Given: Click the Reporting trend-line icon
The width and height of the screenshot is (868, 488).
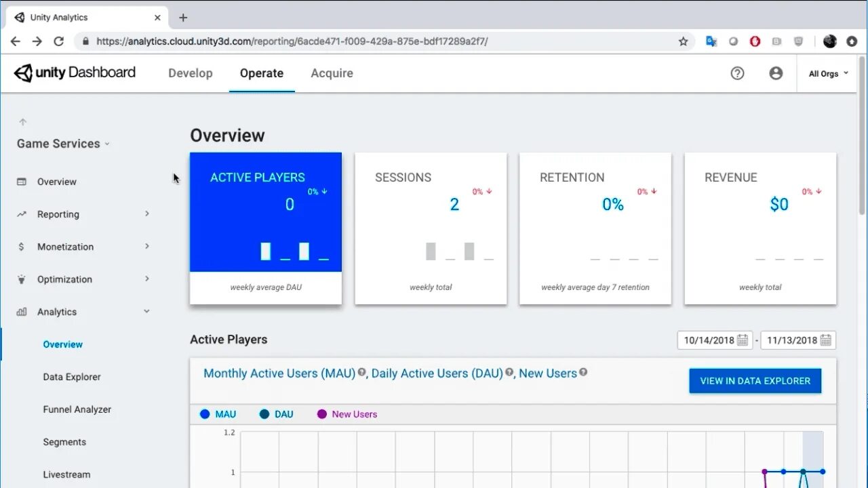Looking at the screenshot, I should coord(22,214).
